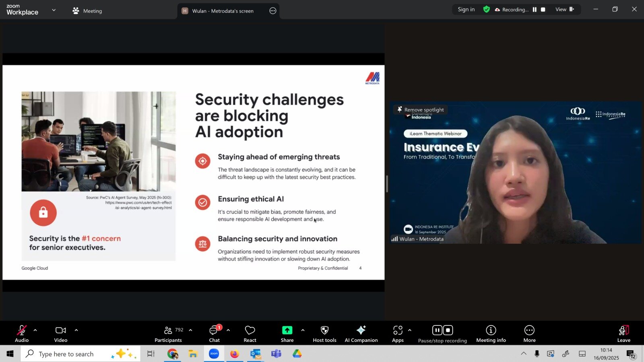
Task: Launch AI Companion
Action: (x=361, y=334)
